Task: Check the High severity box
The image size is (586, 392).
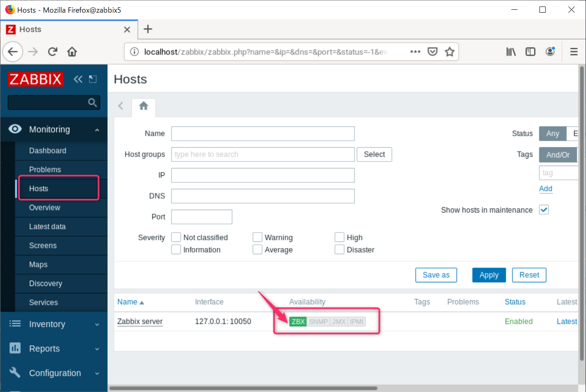Action: (x=339, y=237)
